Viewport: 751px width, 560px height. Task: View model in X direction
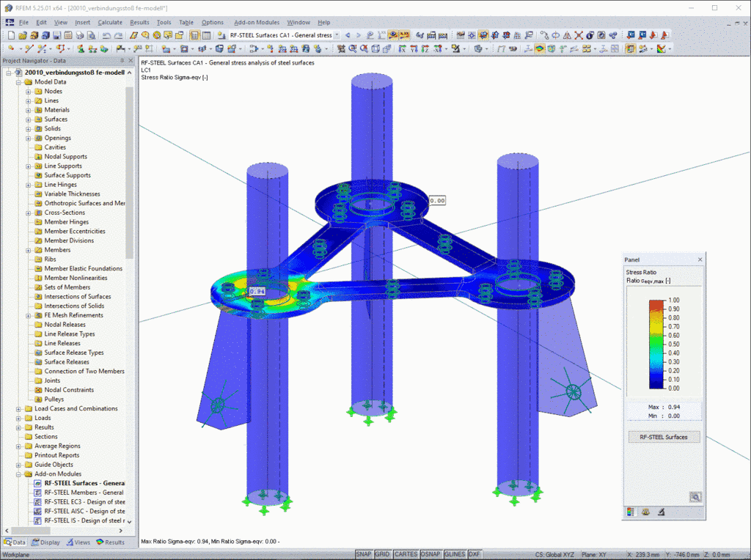coord(403,49)
